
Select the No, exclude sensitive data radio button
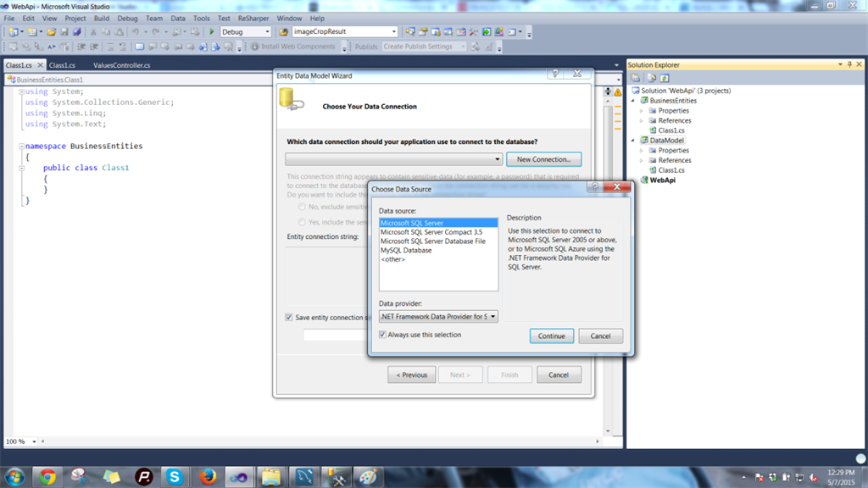click(x=302, y=207)
